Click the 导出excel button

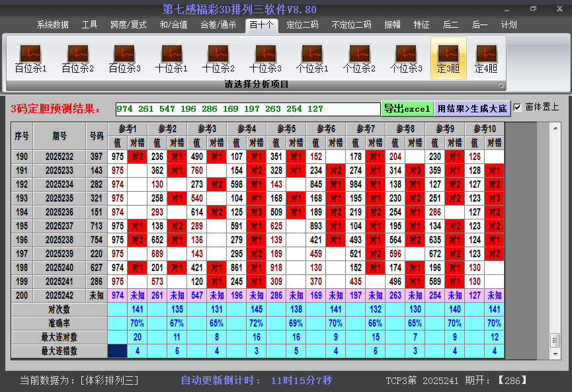(x=407, y=108)
